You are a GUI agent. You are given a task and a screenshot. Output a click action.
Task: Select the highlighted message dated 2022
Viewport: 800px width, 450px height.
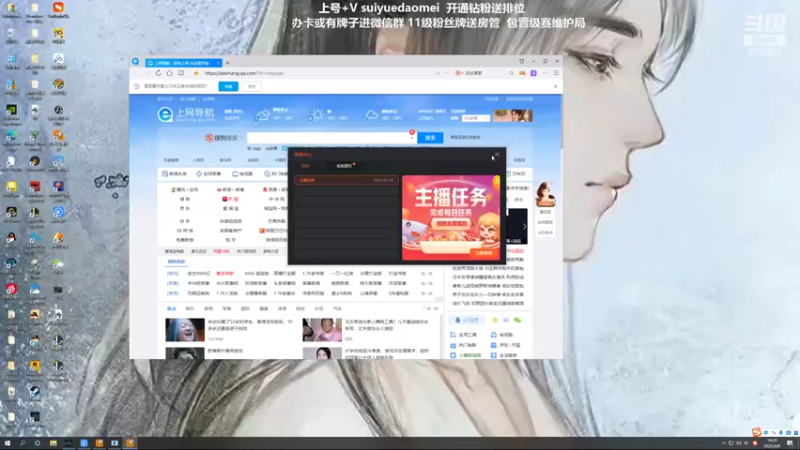pos(346,180)
